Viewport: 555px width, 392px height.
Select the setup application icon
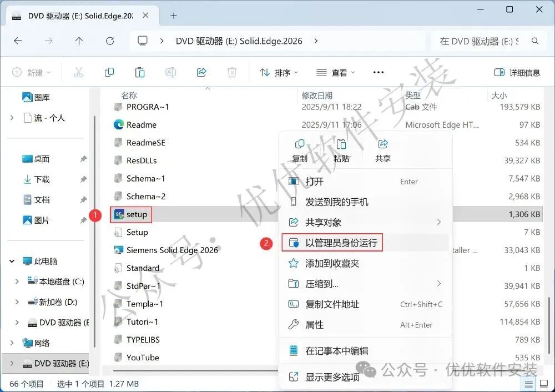118,214
